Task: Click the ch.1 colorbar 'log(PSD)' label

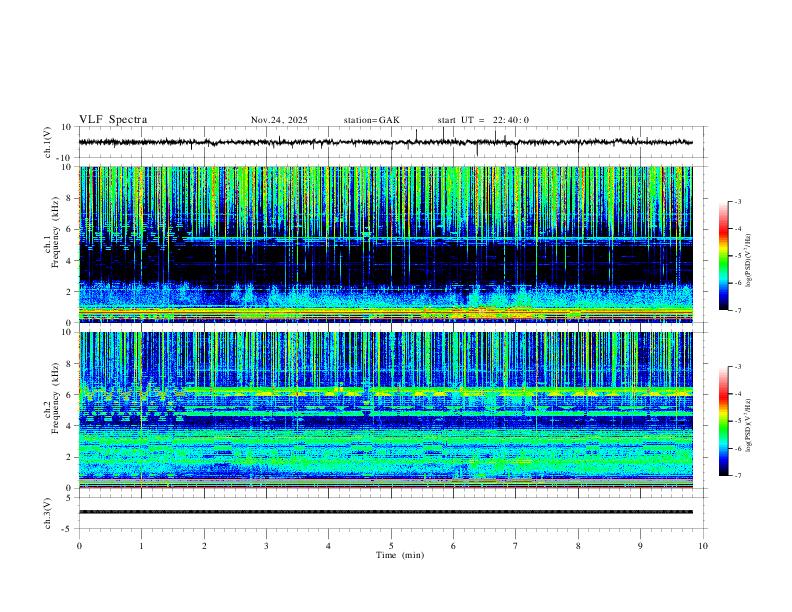Action: [x=748, y=261]
